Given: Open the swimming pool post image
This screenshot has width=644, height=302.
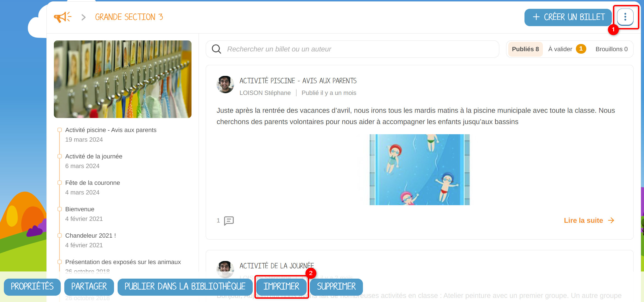Looking at the screenshot, I should point(420,170).
